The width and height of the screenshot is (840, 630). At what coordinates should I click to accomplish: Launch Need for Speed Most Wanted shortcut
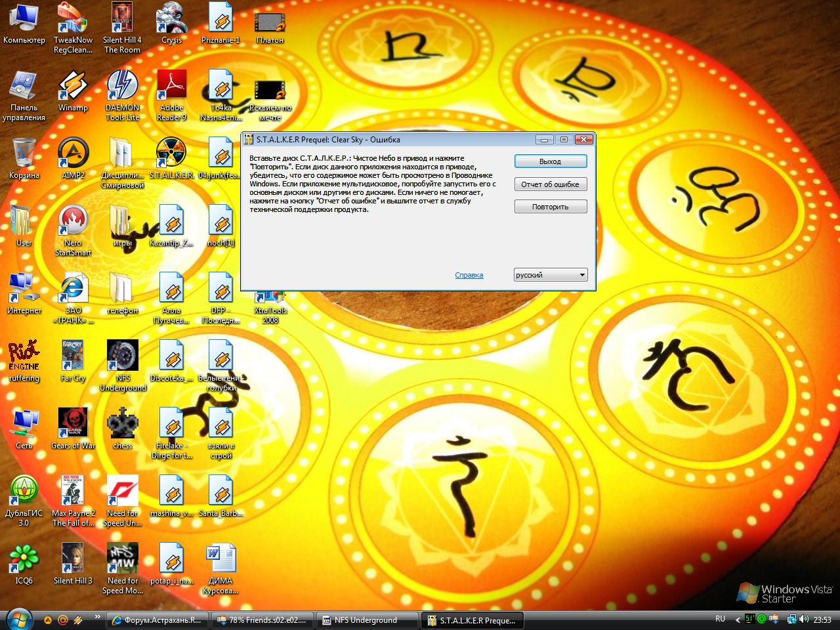(122, 569)
